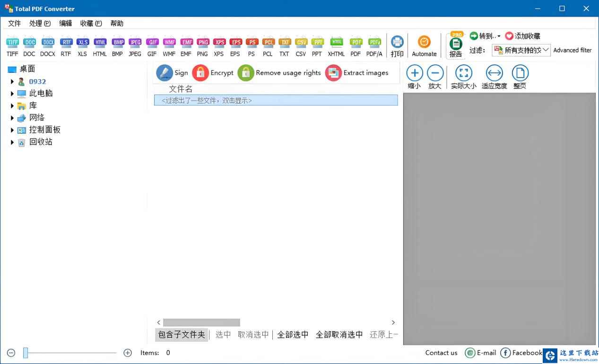Choose PDF/A format icon
This screenshot has width=599, height=364.
pyautogui.click(x=374, y=46)
